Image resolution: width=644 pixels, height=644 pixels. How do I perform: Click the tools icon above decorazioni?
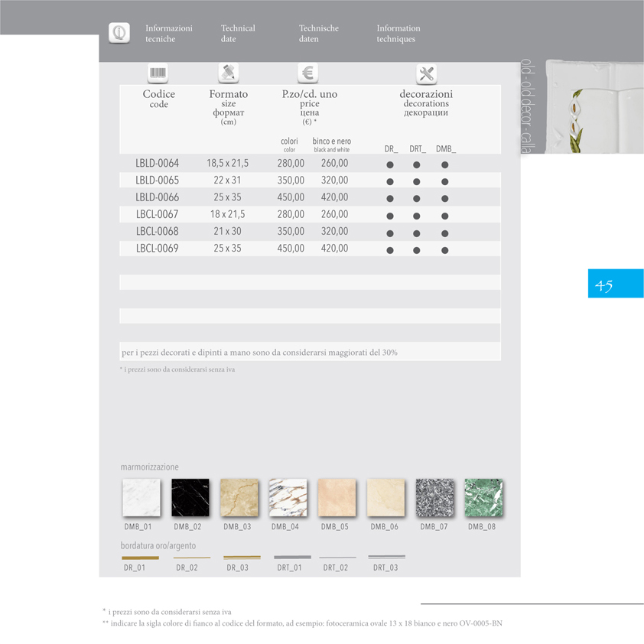coord(427,74)
